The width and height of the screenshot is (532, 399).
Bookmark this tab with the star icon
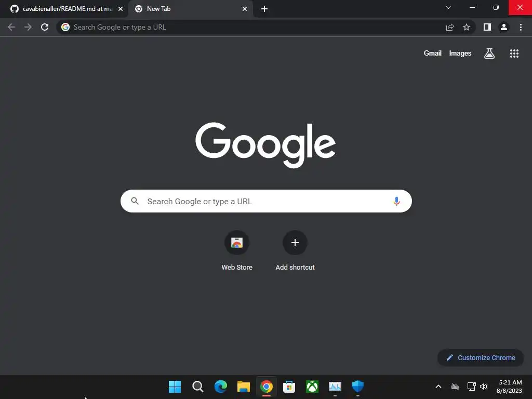click(467, 27)
